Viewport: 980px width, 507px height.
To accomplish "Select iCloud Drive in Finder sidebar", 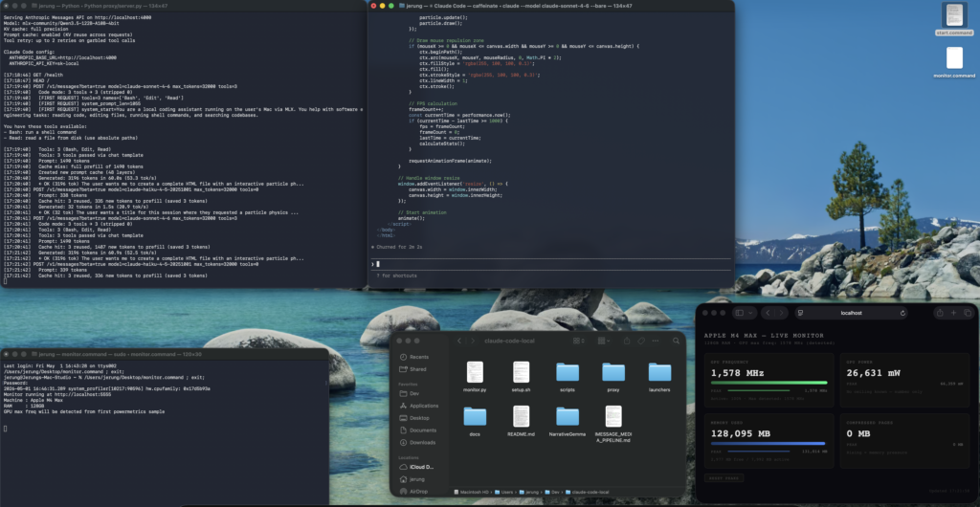I will (416, 467).
